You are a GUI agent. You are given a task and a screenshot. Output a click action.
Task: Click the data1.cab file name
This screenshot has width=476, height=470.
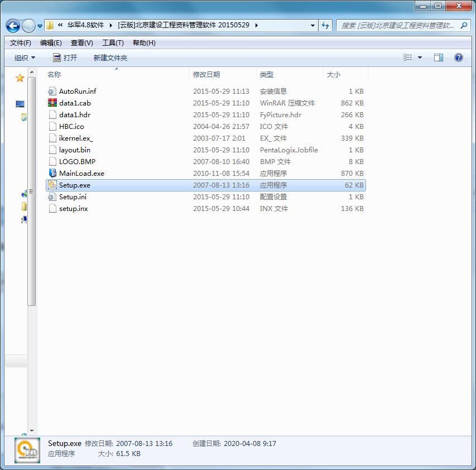click(x=75, y=103)
